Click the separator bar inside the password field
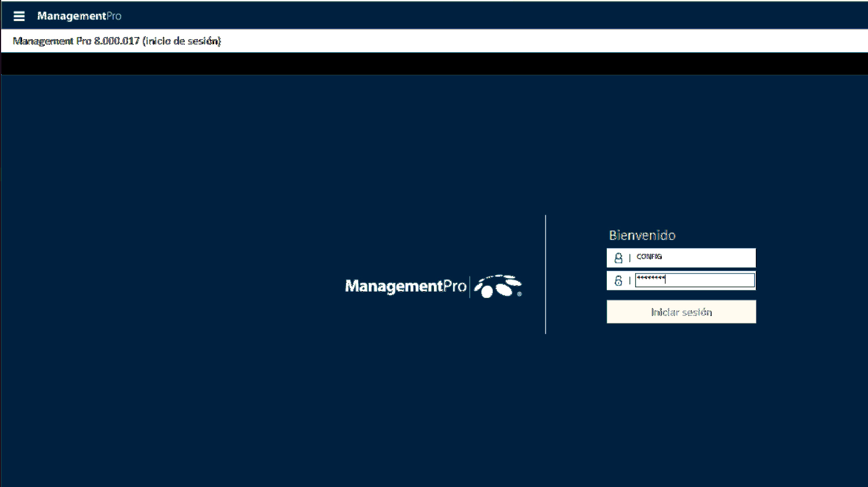 point(629,280)
